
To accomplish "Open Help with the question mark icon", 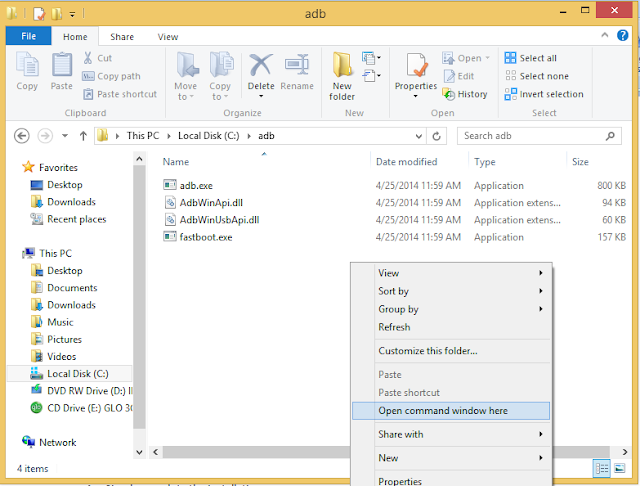I will coord(622,36).
